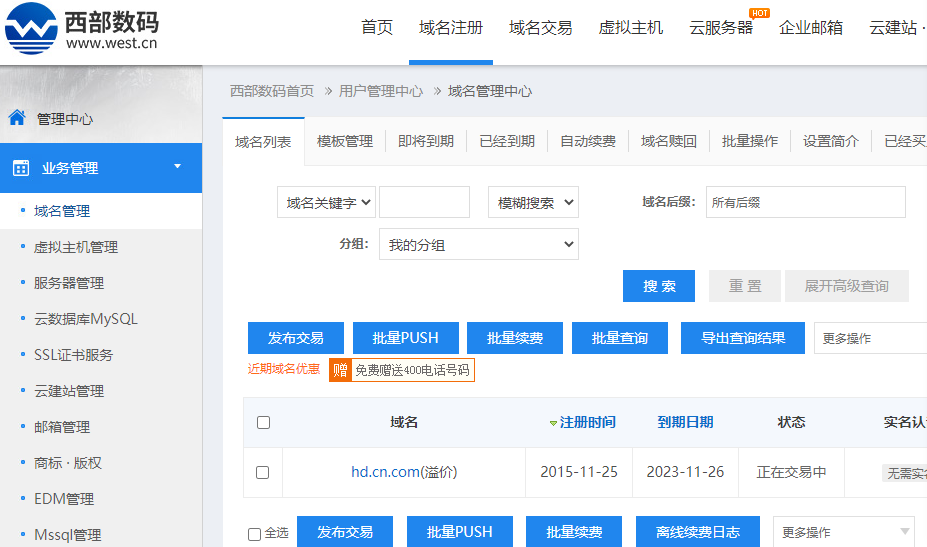
Task: Click the home icon beside 管理中心
Action: (17, 118)
